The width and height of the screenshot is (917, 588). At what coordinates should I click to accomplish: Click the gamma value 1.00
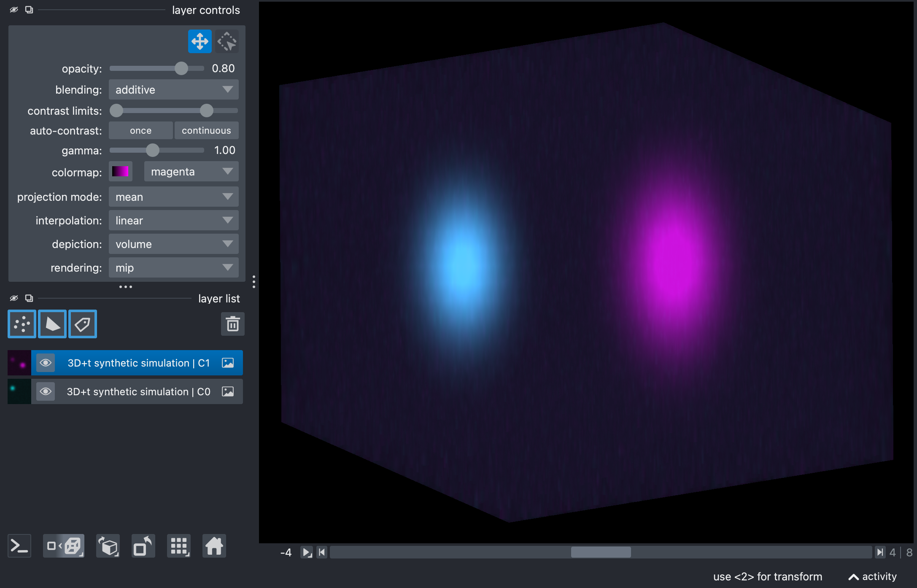click(x=224, y=150)
